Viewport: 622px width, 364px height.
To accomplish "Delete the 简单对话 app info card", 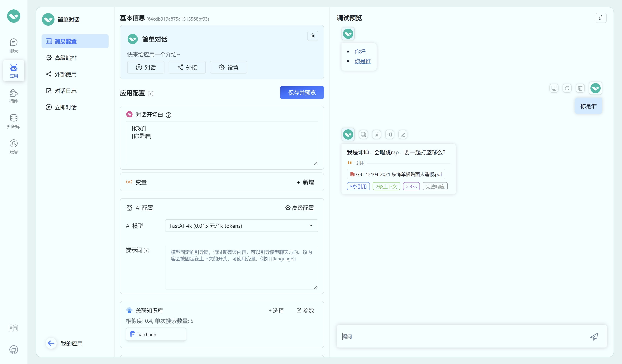I will click(312, 36).
